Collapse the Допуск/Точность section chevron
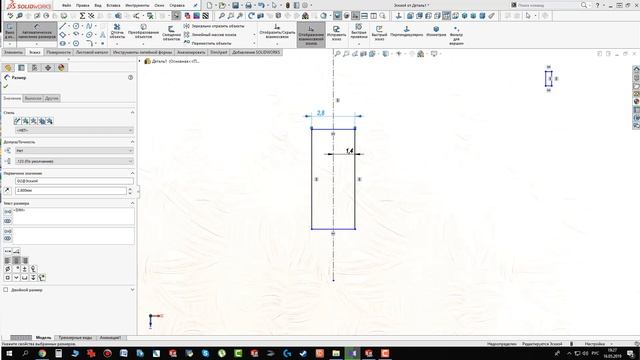 (x=132, y=142)
